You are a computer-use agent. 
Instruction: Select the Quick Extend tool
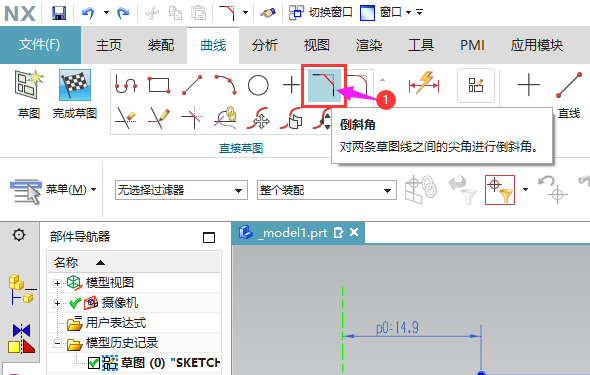point(159,118)
